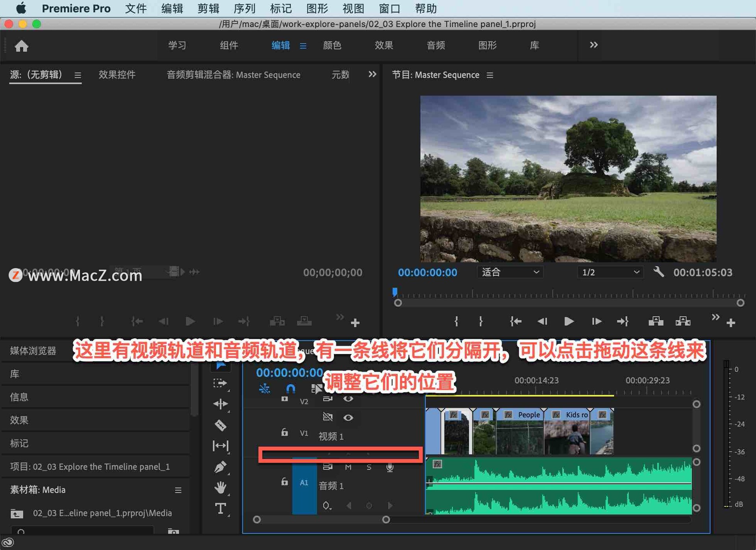
Task: Click the timeline timecode 00:00:00:00
Action: click(x=289, y=372)
